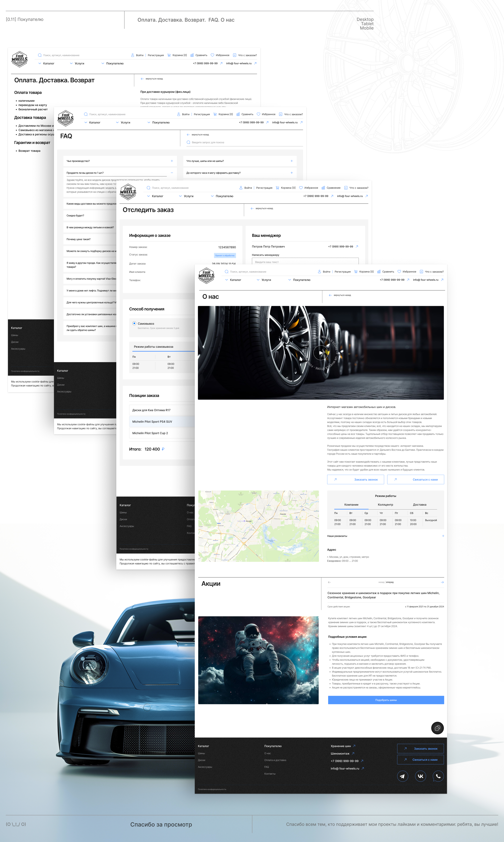
Task: Expand the Наши реквизиты plus section
Action: (443, 536)
